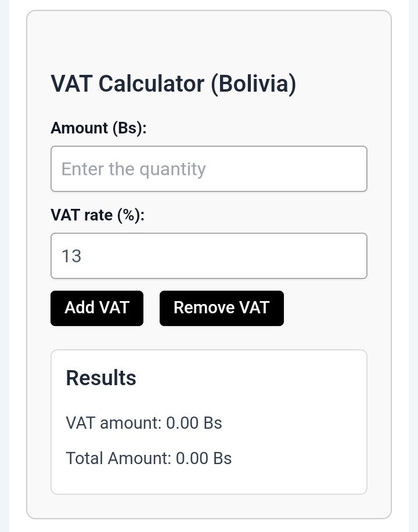418x532 pixels.
Task: Click the gap between Add and Remove buttons
Action: tap(152, 308)
